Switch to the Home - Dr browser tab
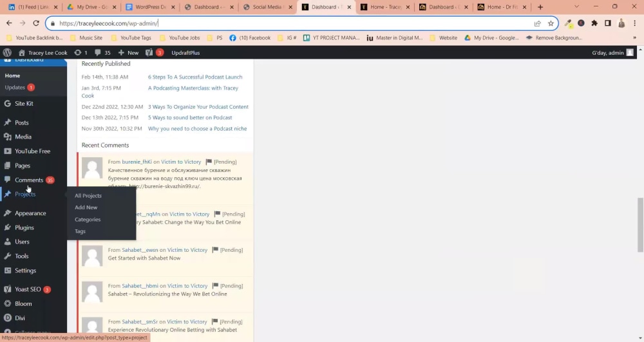 (502, 7)
